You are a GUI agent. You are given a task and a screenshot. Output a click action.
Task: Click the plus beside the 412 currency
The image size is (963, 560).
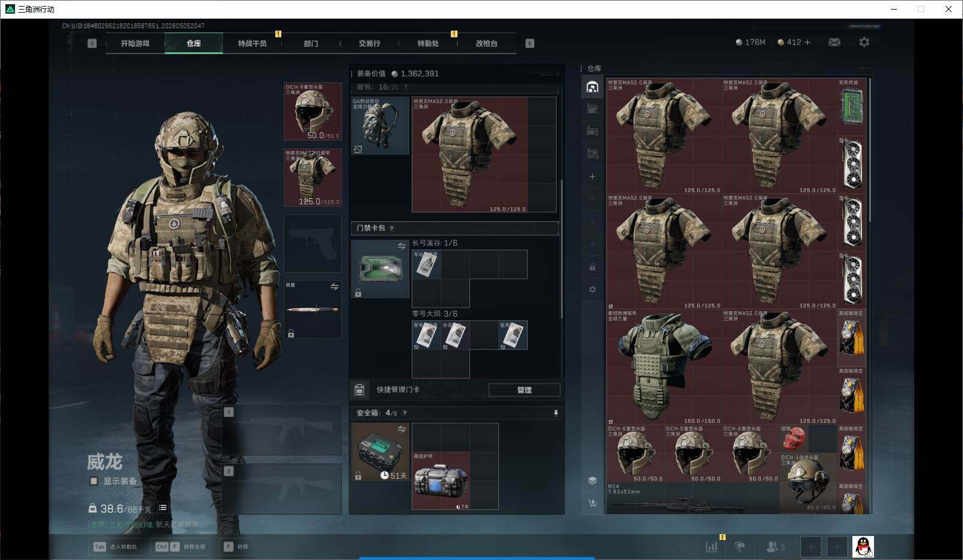pyautogui.click(x=807, y=42)
